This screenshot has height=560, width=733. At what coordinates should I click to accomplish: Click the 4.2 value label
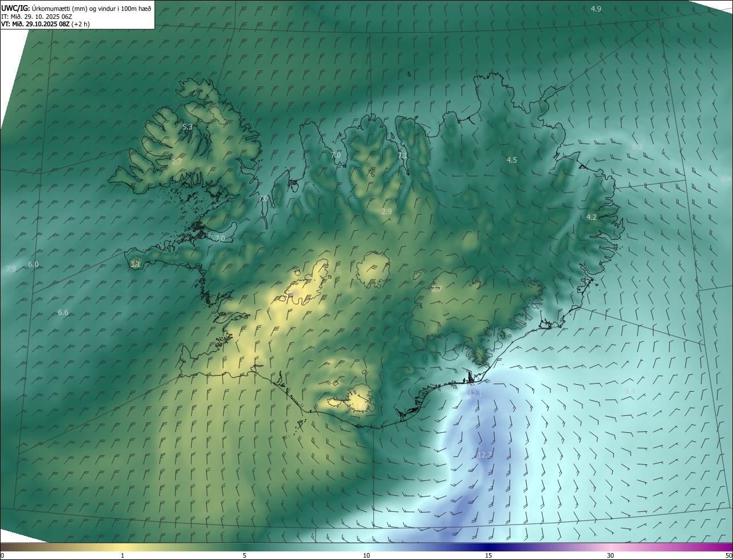(x=592, y=217)
